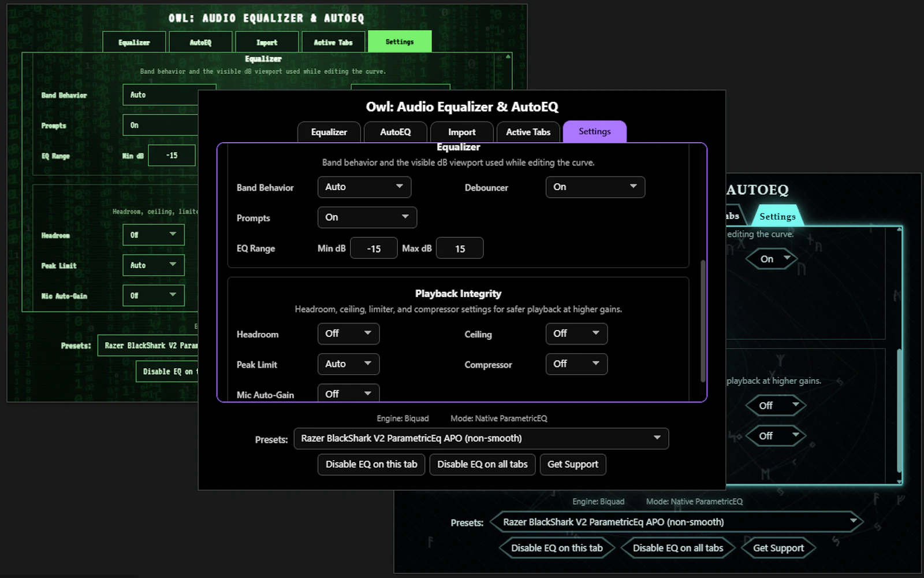Open Prompts dropdown in green matrix window
This screenshot has width=924, height=578.
point(161,125)
